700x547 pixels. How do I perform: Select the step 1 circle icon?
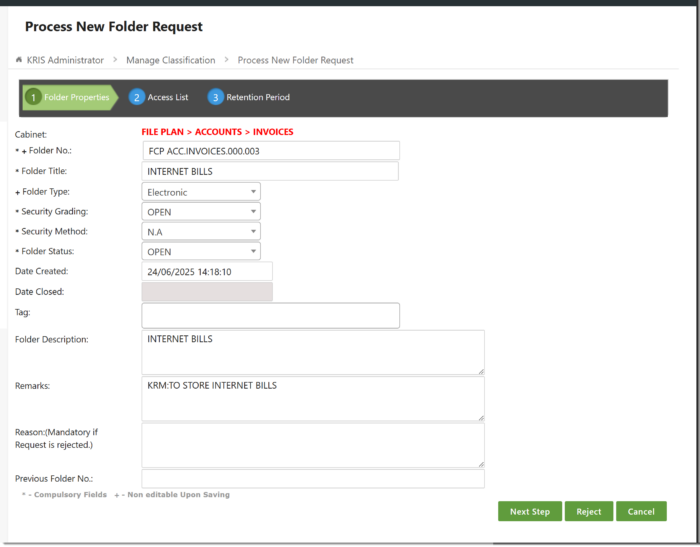pos(33,97)
